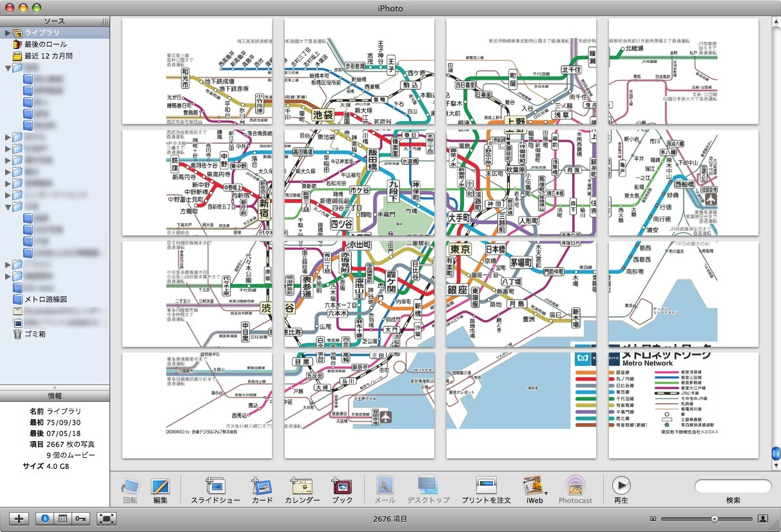Select the Metro Network legend thumbnail
Viewport: 781px width, 532px height.
coord(683,405)
